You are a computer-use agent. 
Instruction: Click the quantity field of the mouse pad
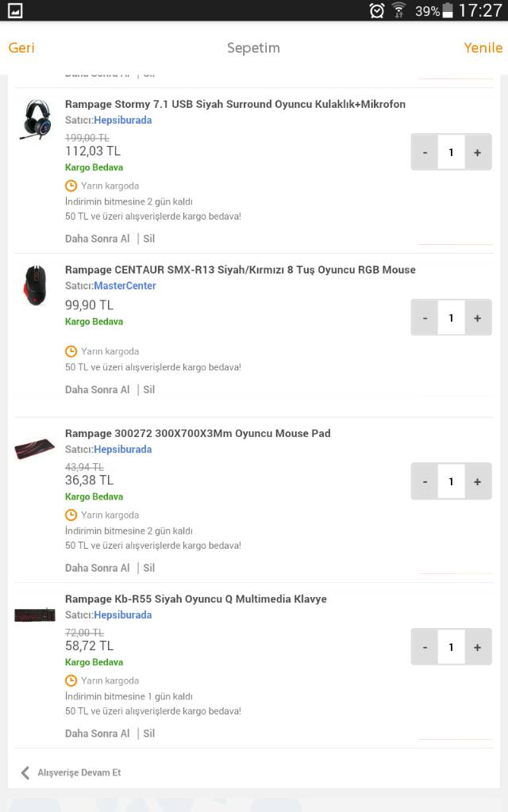pos(451,481)
